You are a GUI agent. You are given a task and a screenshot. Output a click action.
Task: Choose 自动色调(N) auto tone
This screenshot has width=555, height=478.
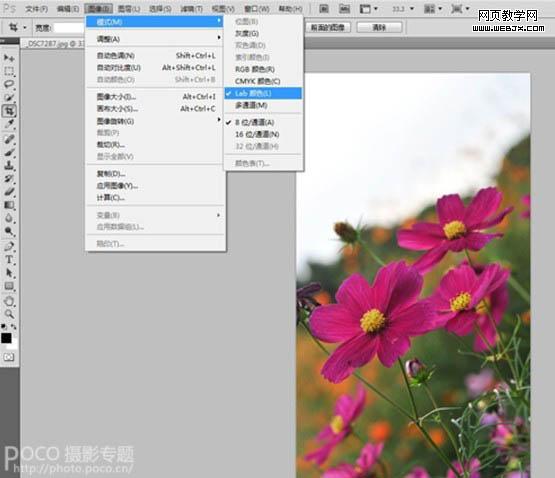pyautogui.click(x=155, y=56)
